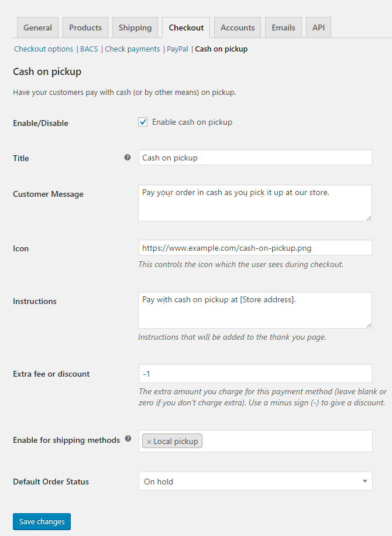Open the Products tab
Image resolution: width=392 pixels, height=536 pixels.
[85, 28]
